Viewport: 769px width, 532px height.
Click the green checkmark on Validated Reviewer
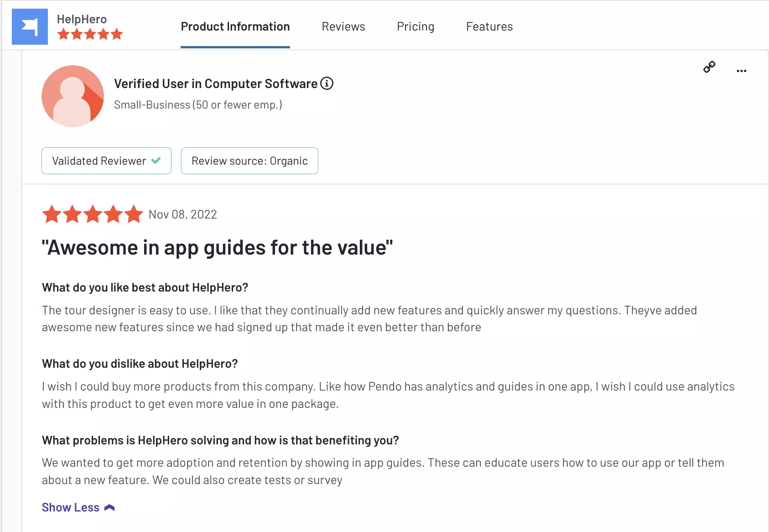point(156,161)
